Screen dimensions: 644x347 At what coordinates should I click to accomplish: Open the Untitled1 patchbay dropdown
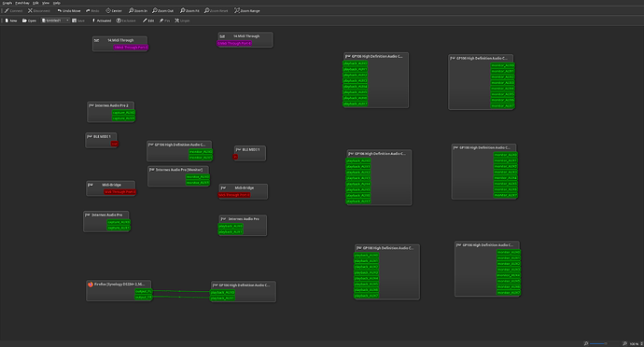55,21
